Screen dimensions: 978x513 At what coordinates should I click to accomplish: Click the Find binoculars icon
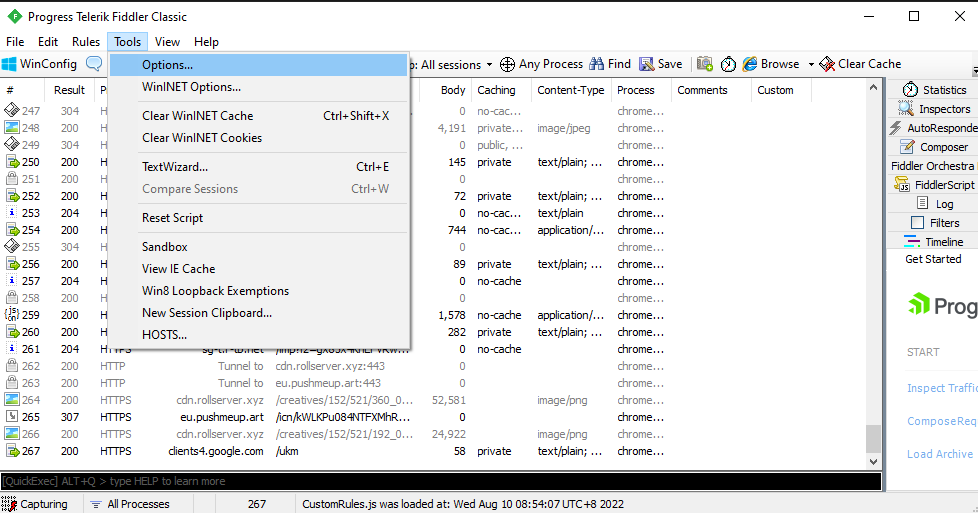click(x=597, y=64)
